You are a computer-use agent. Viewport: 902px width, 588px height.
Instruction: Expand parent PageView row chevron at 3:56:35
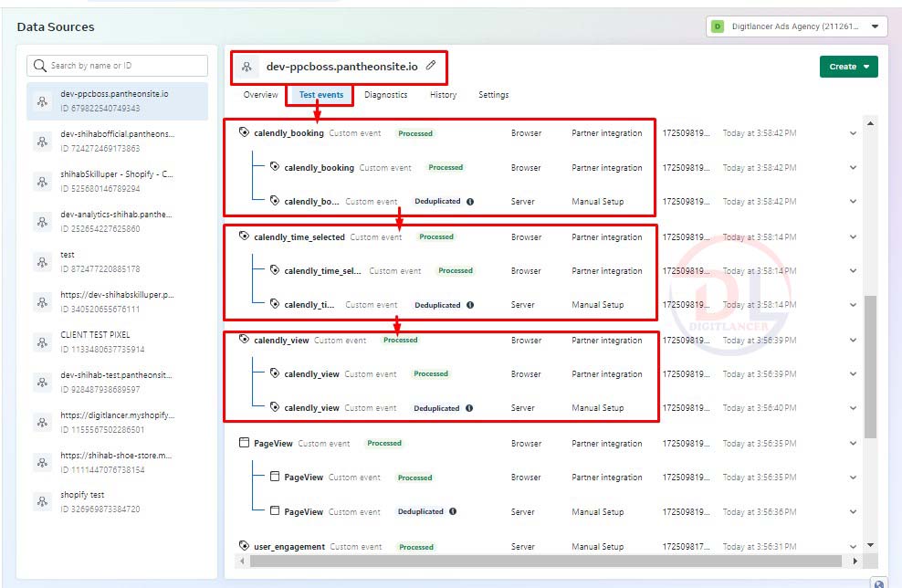853,443
